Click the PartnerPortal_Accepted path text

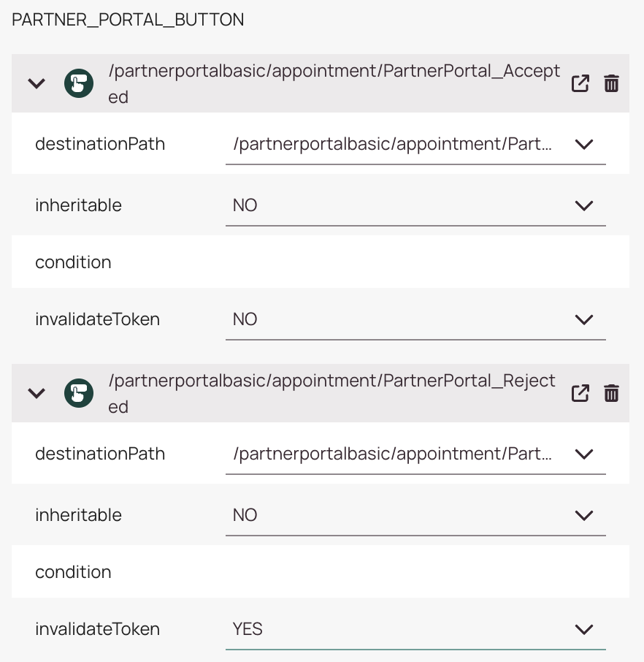(333, 83)
